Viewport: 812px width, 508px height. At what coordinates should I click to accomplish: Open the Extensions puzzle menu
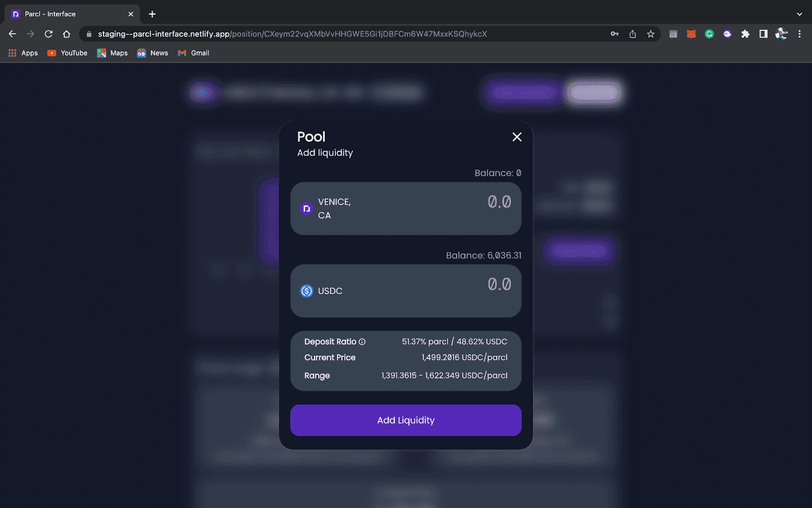click(x=746, y=34)
